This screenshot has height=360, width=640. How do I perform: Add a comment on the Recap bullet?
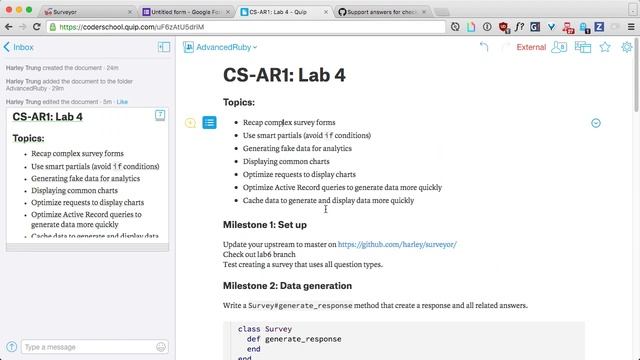click(190, 123)
